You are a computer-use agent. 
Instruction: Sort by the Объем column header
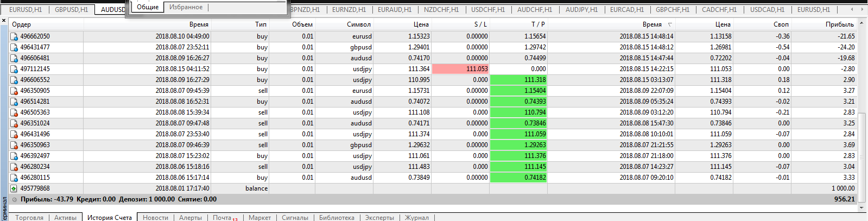[x=292, y=24]
